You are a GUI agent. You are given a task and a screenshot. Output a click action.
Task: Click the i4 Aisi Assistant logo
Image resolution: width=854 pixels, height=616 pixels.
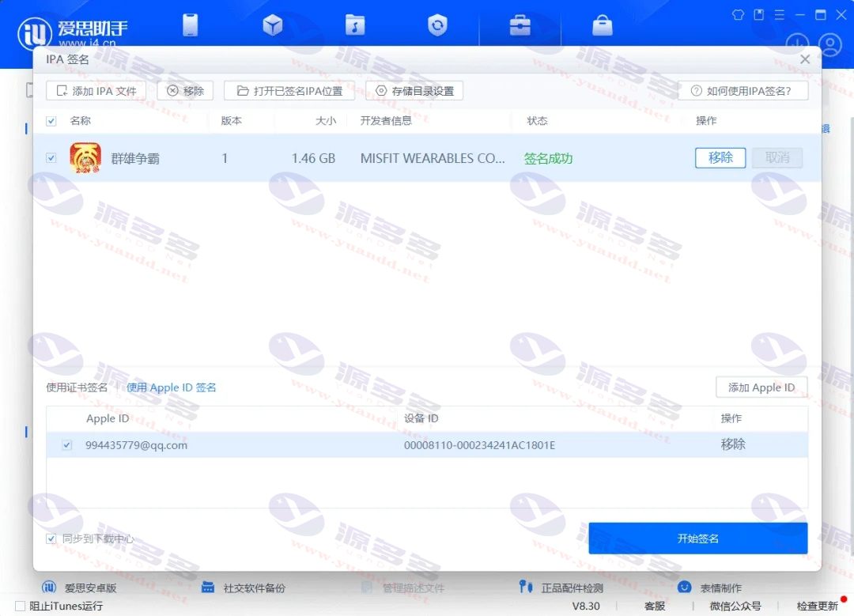(x=73, y=32)
